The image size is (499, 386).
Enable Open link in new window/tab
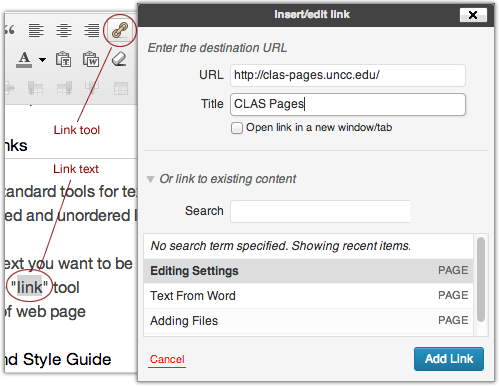(x=237, y=128)
